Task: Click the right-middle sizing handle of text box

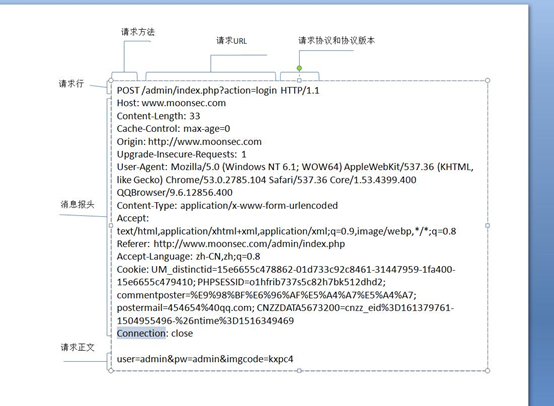Action: (488, 225)
